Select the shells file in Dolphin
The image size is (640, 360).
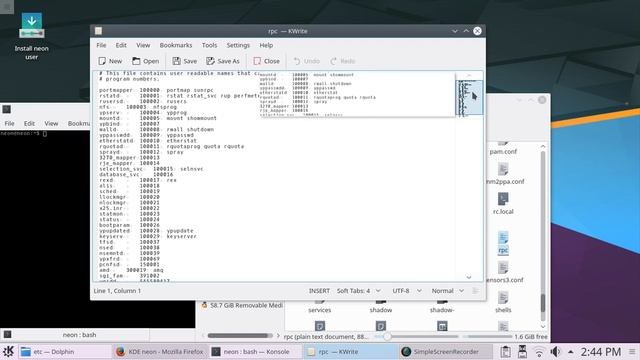click(503, 302)
